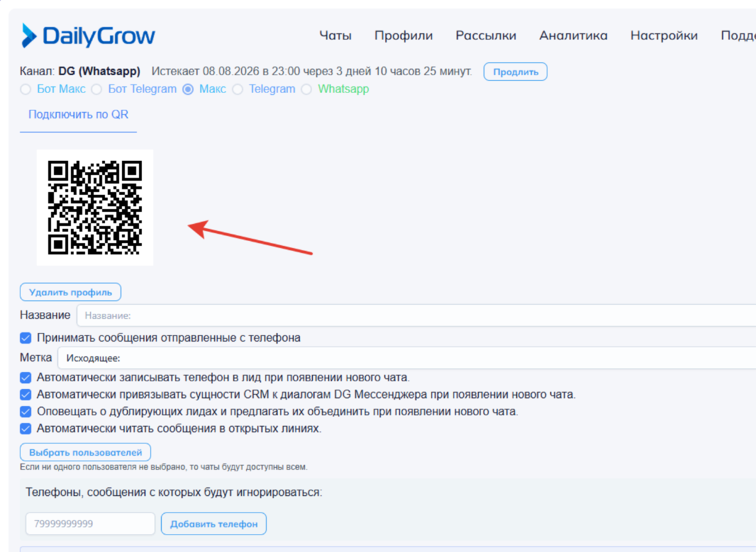Viewport: 756px width, 552px height.
Task: Select the Whatsapp radio option
Action: tap(306, 89)
